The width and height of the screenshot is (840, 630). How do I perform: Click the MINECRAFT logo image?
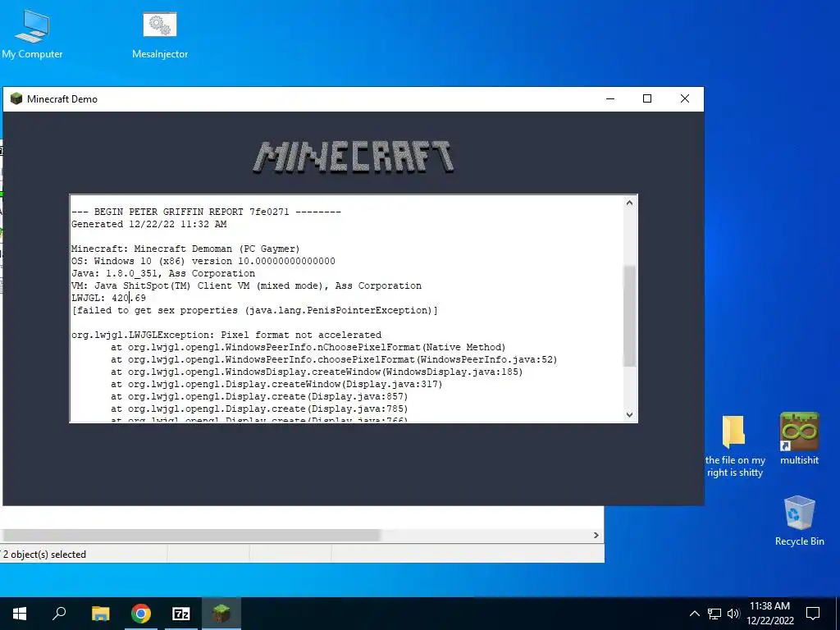pos(354,157)
